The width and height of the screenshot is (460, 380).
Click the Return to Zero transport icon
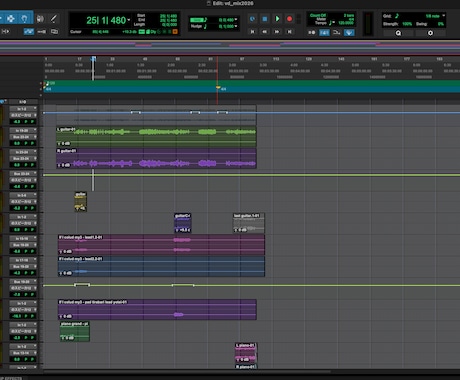click(252, 32)
